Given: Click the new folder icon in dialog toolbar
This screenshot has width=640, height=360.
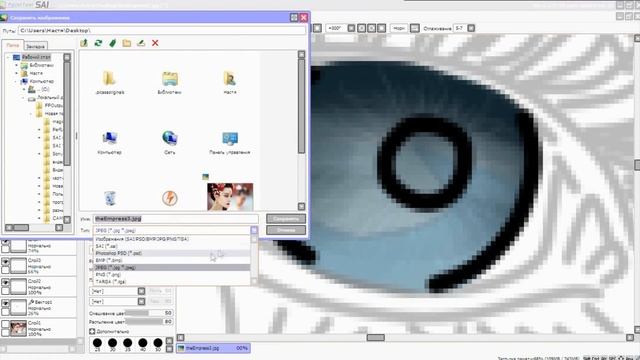Looking at the screenshot, I should 127,43.
